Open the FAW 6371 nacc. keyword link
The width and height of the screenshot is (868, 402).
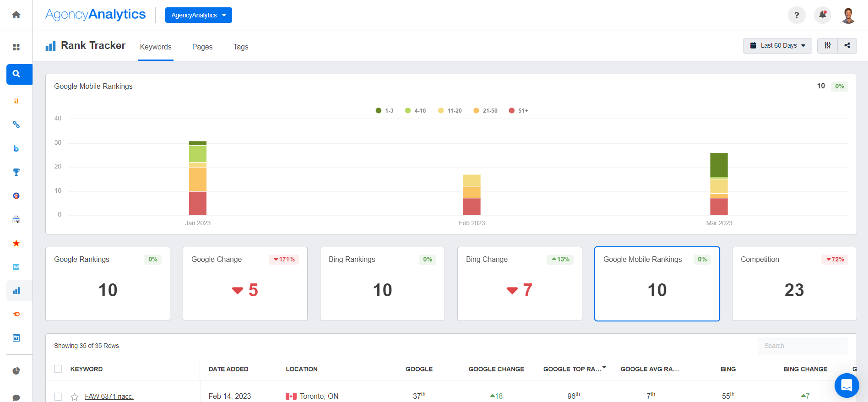coord(109,397)
